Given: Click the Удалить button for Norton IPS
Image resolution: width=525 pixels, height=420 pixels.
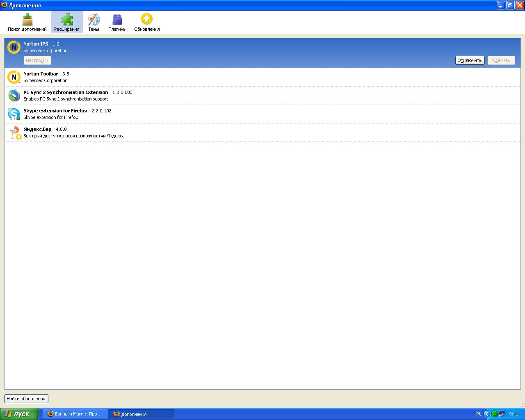Looking at the screenshot, I should [x=501, y=60].
